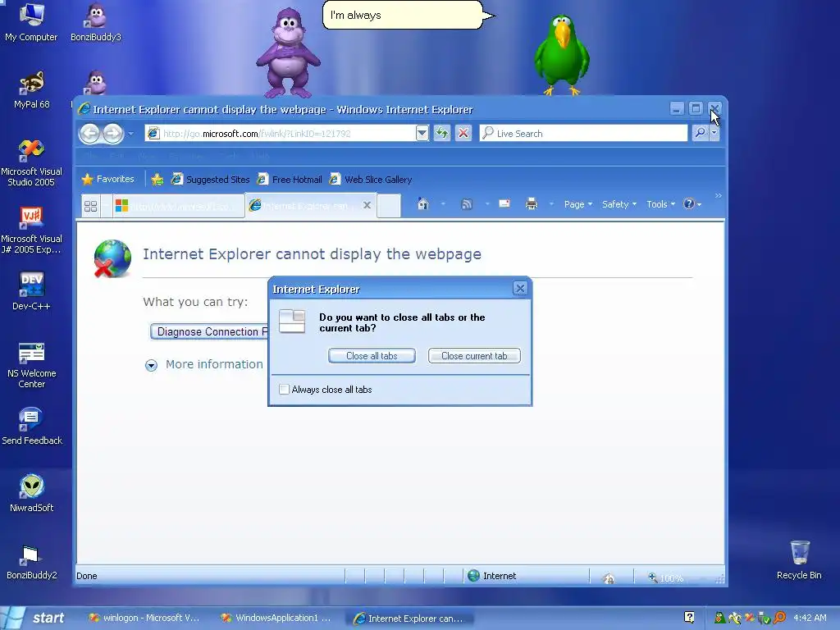This screenshot has width=840, height=630.
Task: Open recent pages dropdown beside Forward
Action: click(130, 134)
